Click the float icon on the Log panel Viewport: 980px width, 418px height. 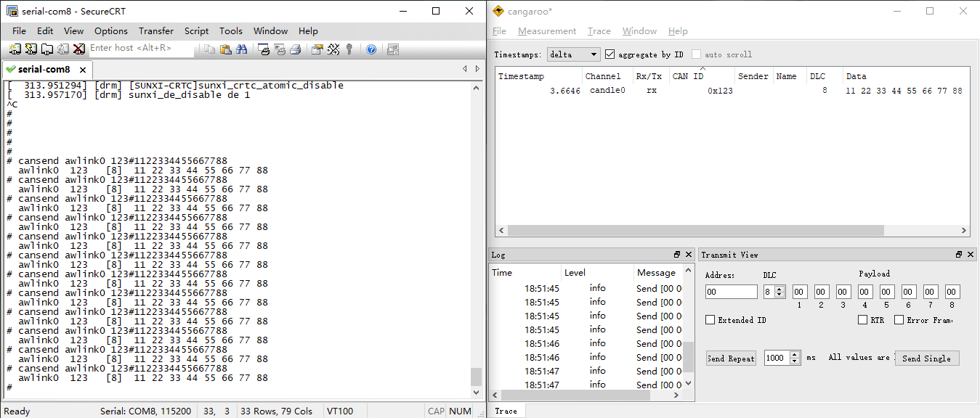[x=679, y=255]
